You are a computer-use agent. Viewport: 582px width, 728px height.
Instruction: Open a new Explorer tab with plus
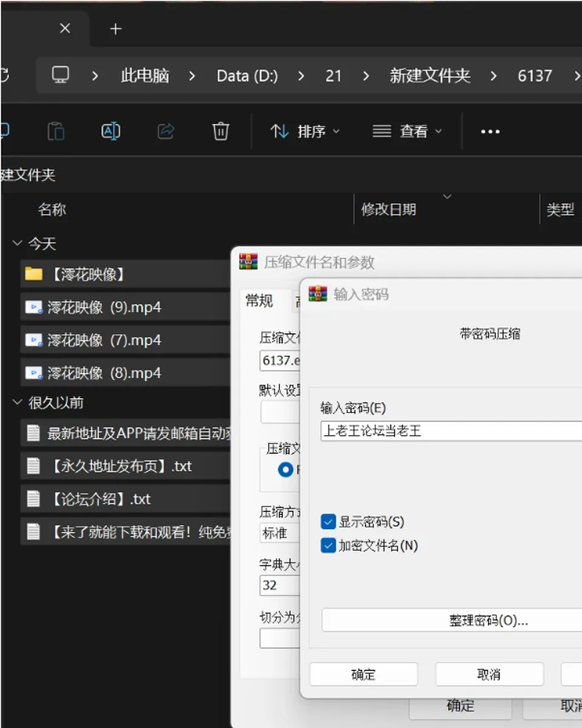pyautogui.click(x=116, y=29)
